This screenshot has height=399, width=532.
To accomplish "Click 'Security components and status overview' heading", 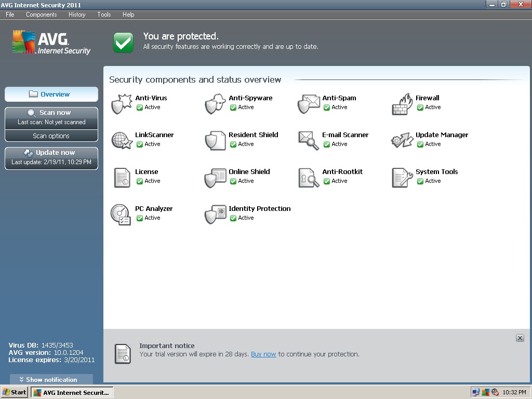I will click(195, 79).
